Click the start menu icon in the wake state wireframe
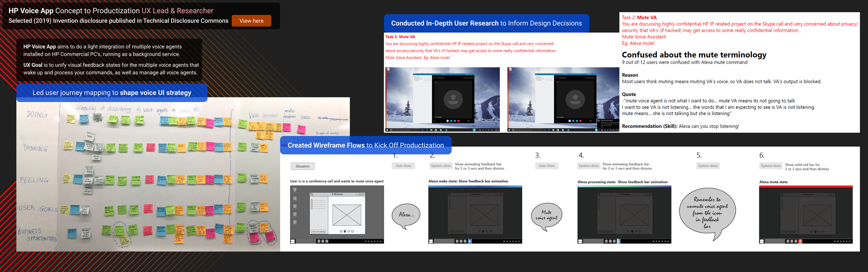868x272 pixels. (x=431, y=241)
